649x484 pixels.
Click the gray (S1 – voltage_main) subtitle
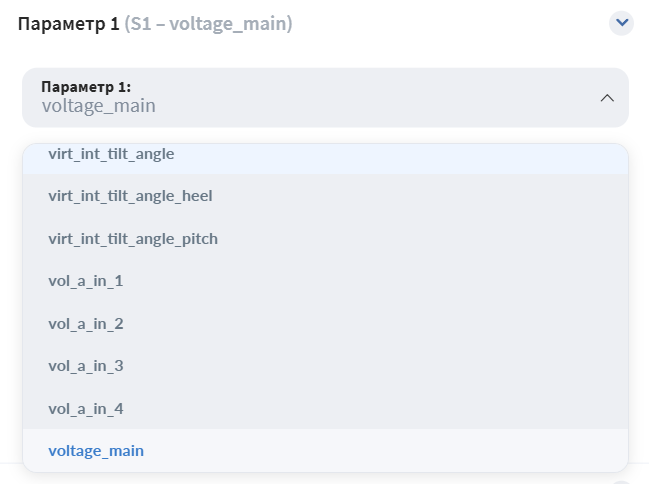tap(209, 24)
